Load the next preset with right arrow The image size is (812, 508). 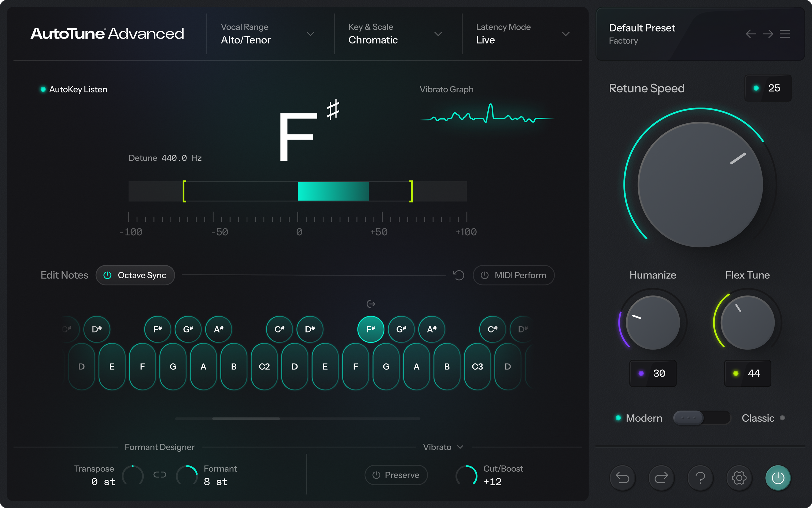coord(768,34)
